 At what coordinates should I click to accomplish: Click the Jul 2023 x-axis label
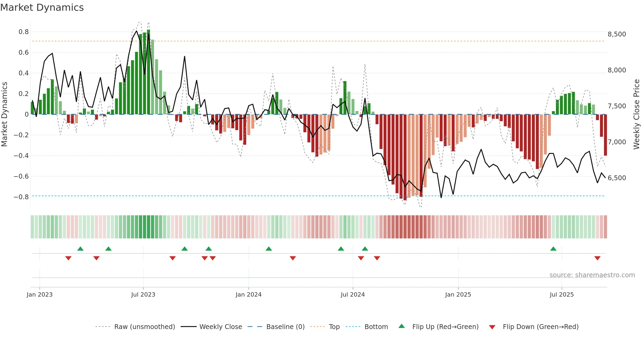click(143, 294)
